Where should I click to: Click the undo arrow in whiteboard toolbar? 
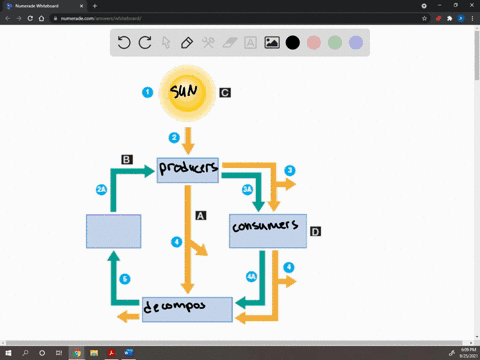pos(124,43)
